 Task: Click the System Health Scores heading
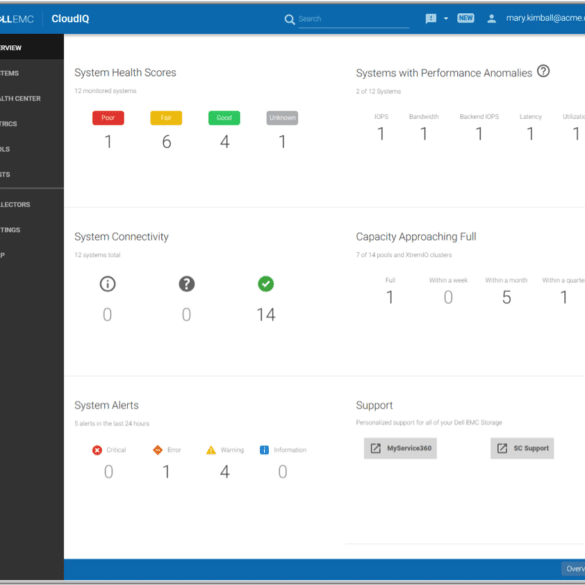coord(125,72)
